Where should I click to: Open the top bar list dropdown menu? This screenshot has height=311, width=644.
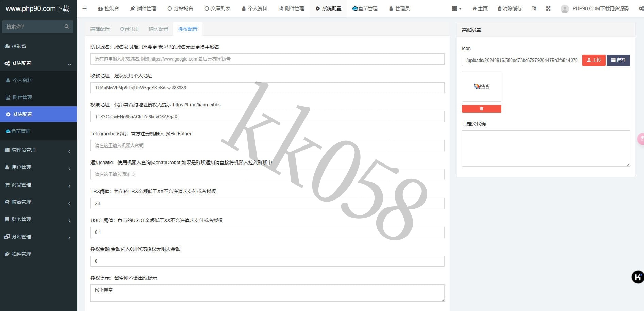pyautogui.click(x=456, y=8)
